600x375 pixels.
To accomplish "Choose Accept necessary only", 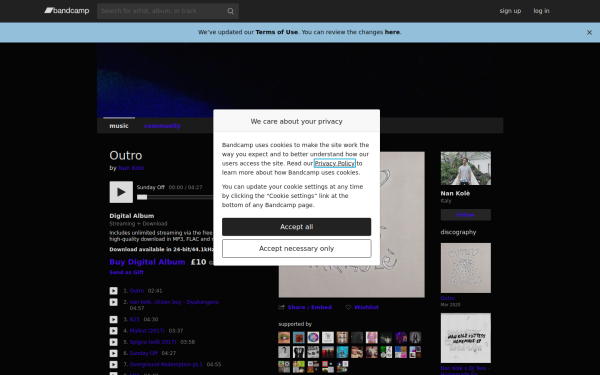I will coord(297,249).
